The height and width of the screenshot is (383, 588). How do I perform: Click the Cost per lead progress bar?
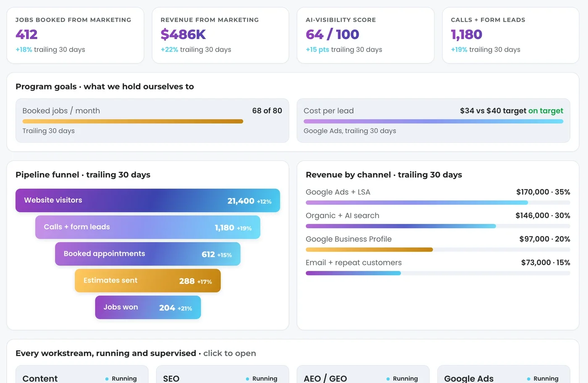coord(433,121)
